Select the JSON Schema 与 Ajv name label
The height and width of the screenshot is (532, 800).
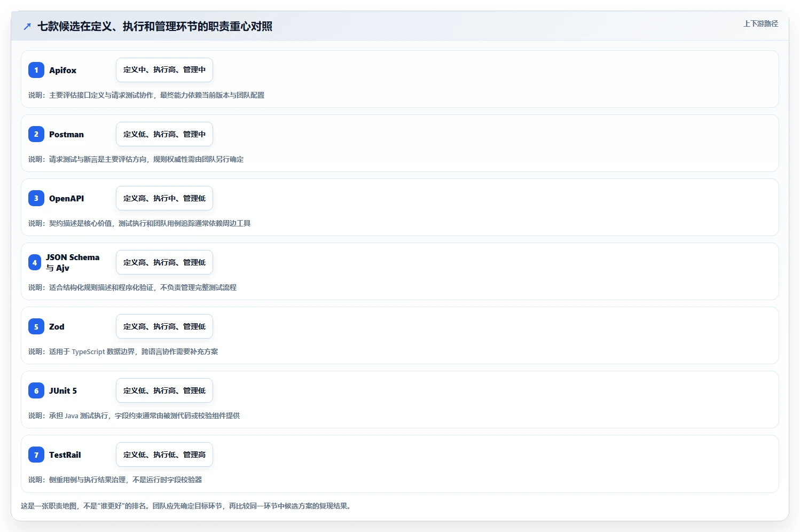pyautogui.click(x=73, y=262)
